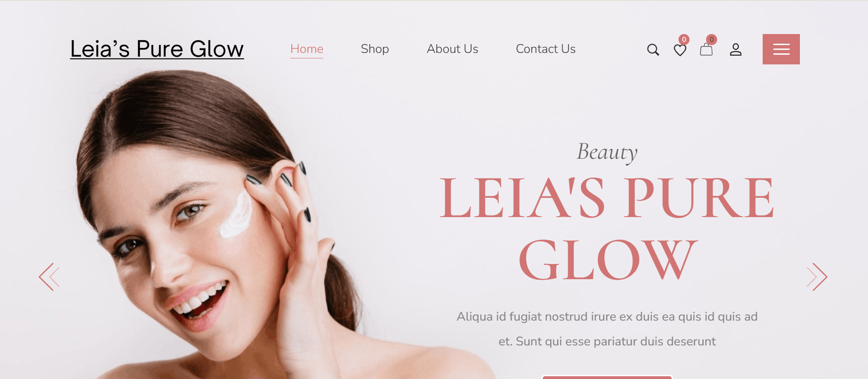Screen dimensions: 868x379
Task: Open the About Us page
Action: (x=453, y=49)
